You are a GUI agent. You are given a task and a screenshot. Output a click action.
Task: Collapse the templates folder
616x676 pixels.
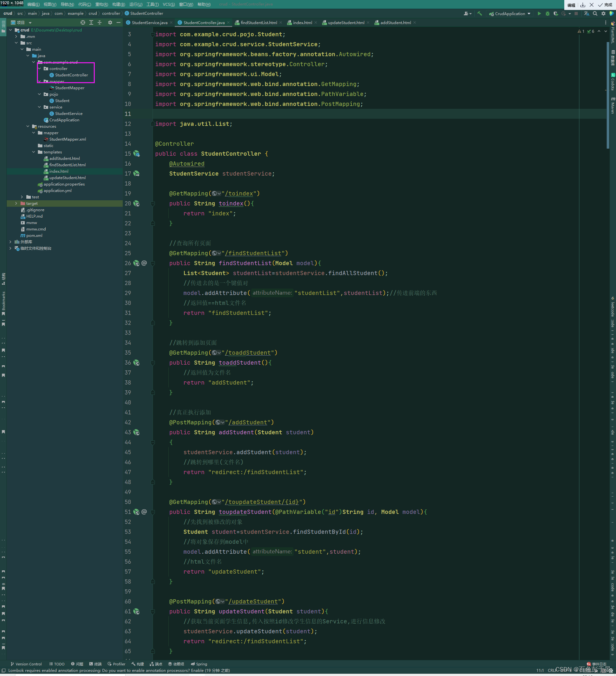pos(34,152)
